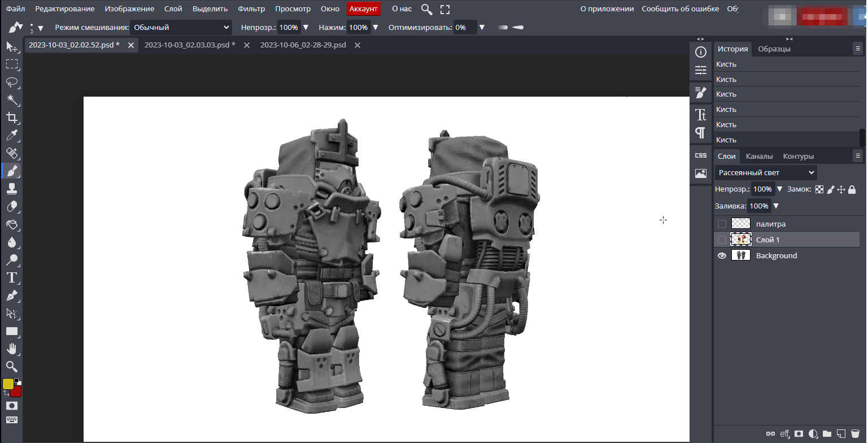Create a new layer

[x=841, y=434]
